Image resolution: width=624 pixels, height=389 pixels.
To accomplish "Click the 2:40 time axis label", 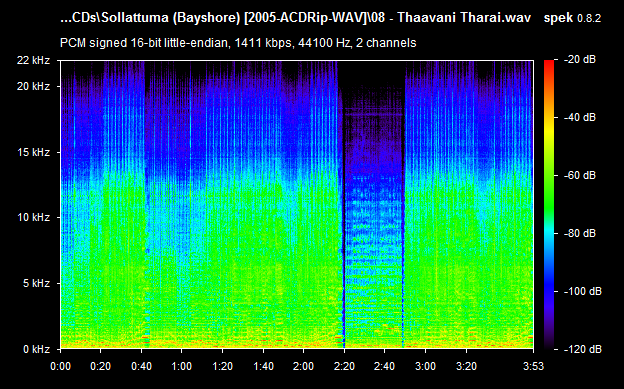I will click(385, 366).
